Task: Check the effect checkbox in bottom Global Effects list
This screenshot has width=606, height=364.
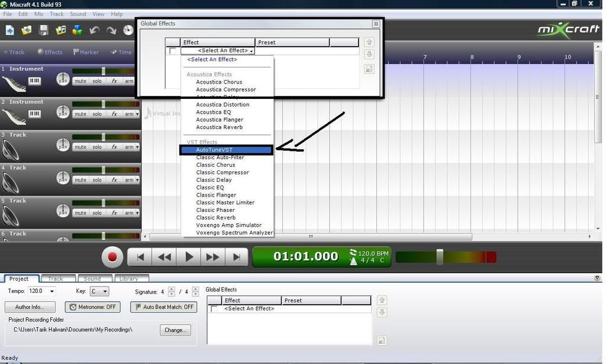Action: click(x=214, y=309)
